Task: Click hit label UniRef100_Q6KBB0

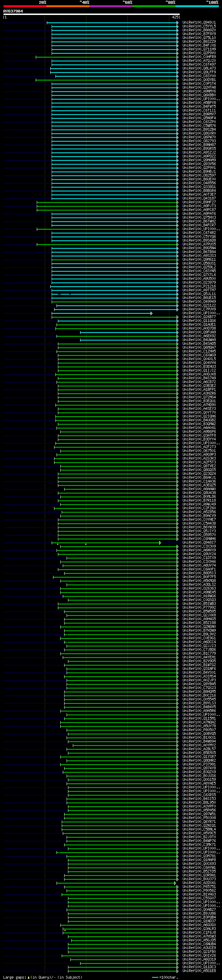Action: point(199,95)
